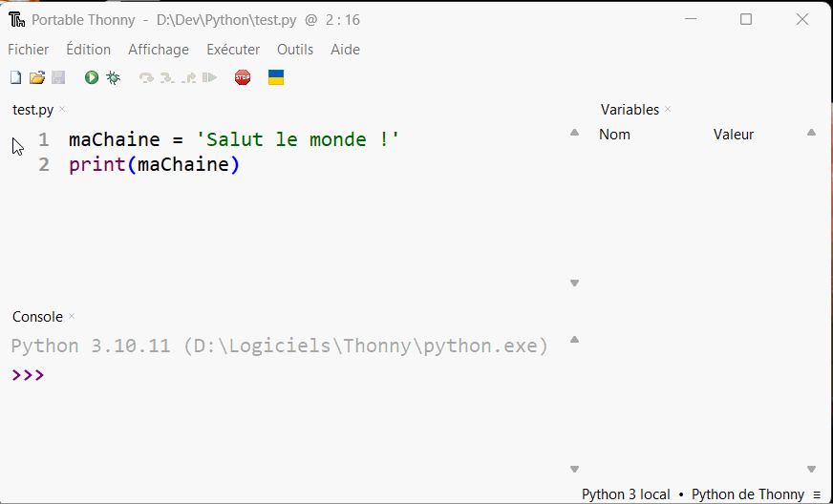
Task: Click the Resume debugger icon
Action: [x=210, y=78]
